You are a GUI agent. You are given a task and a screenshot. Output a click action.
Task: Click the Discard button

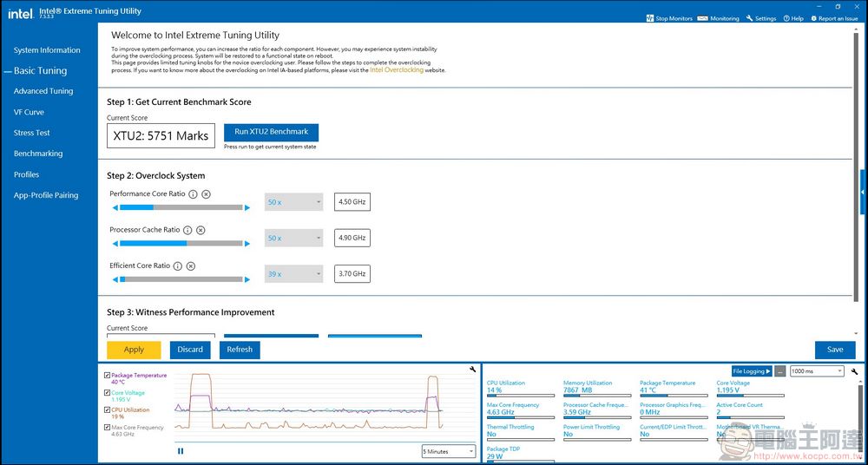(x=190, y=350)
